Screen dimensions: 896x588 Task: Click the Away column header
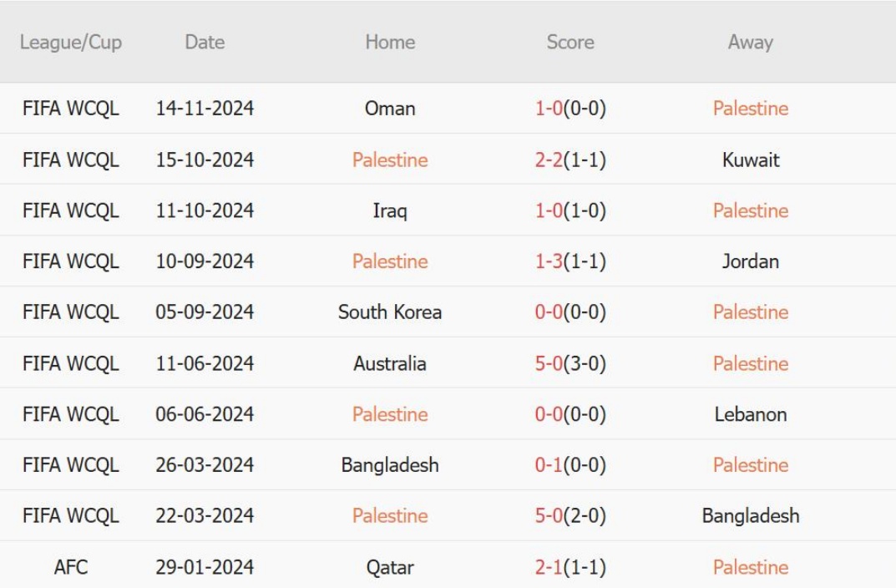tap(750, 42)
